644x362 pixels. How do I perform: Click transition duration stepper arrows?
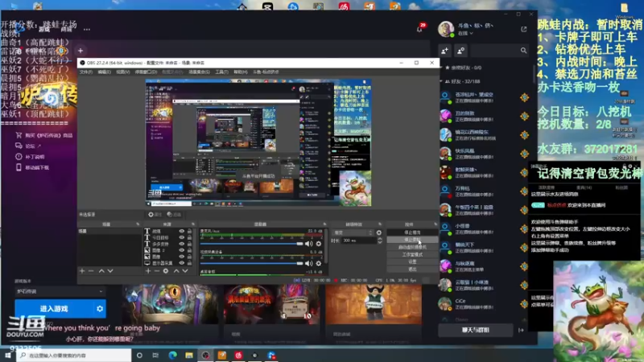[x=379, y=241]
